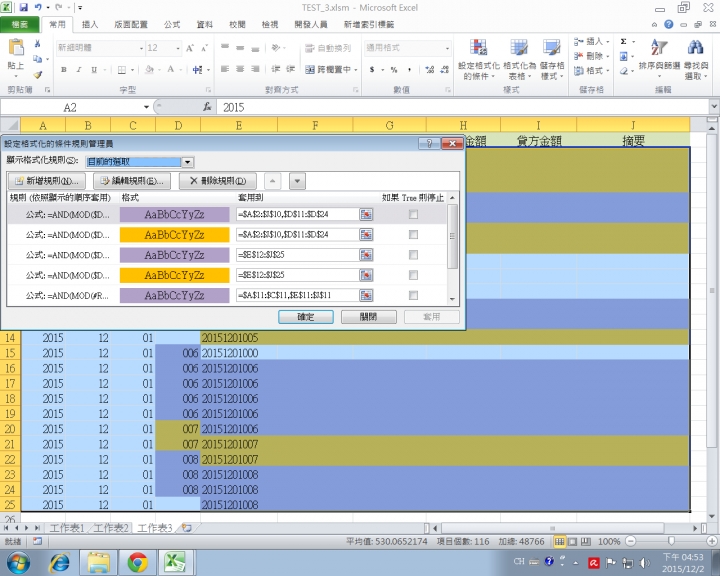This screenshot has width=720, height=576.
Task: Open the font name dropdown (新細明體)
Action: coord(141,48)
